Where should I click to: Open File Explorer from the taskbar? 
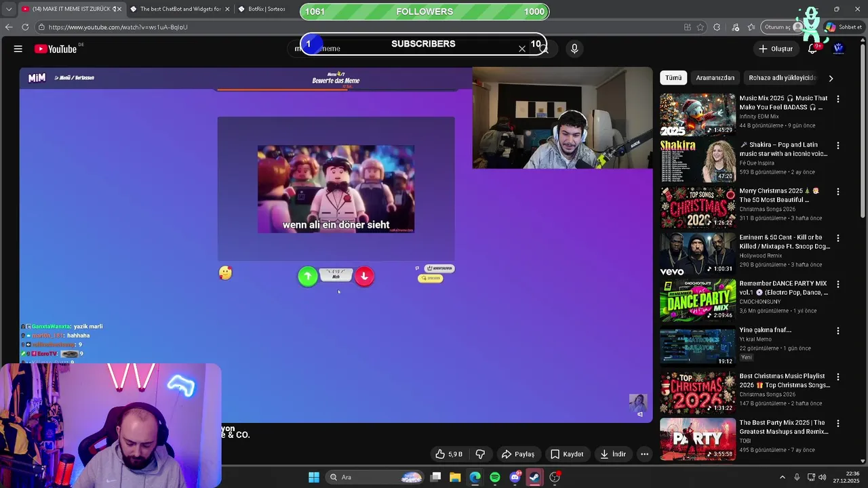(455, 477)
